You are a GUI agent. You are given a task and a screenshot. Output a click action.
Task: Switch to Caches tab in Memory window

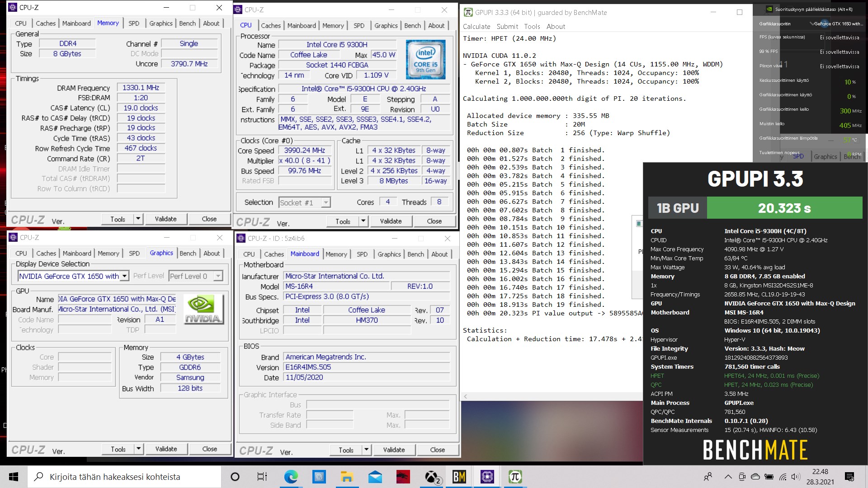pos(46,23)
